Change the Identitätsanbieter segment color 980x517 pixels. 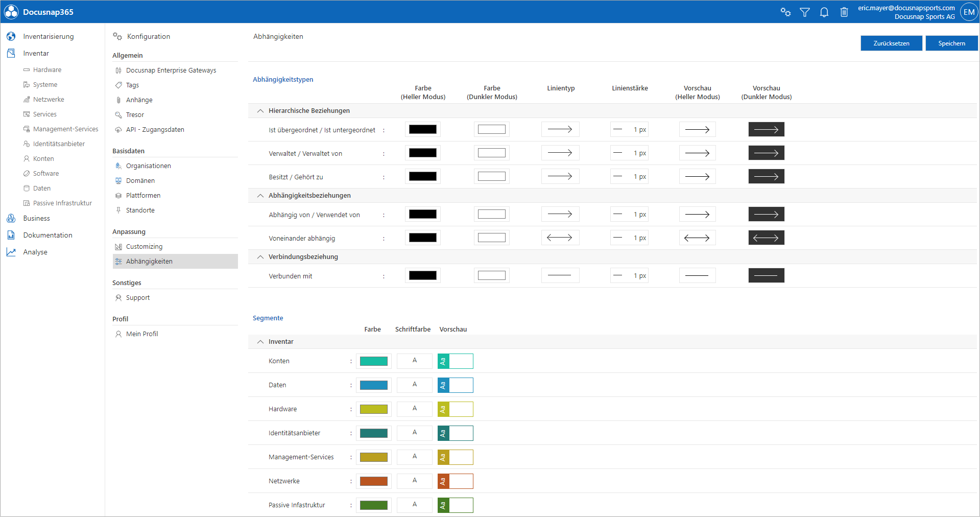coord(374,433)
